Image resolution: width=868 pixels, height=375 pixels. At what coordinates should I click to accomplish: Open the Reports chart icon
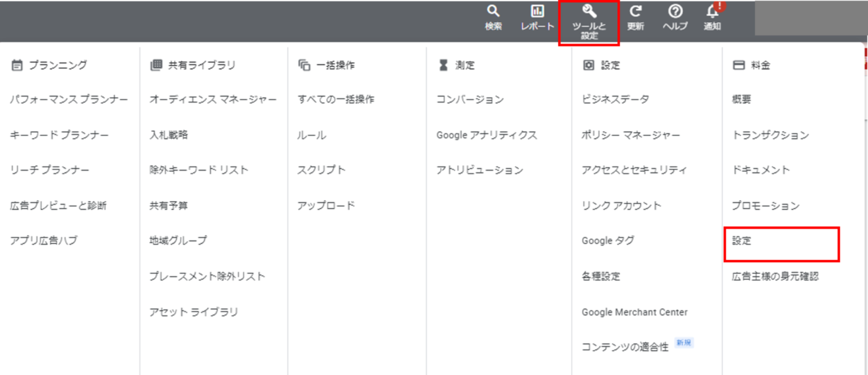(537, 12)
